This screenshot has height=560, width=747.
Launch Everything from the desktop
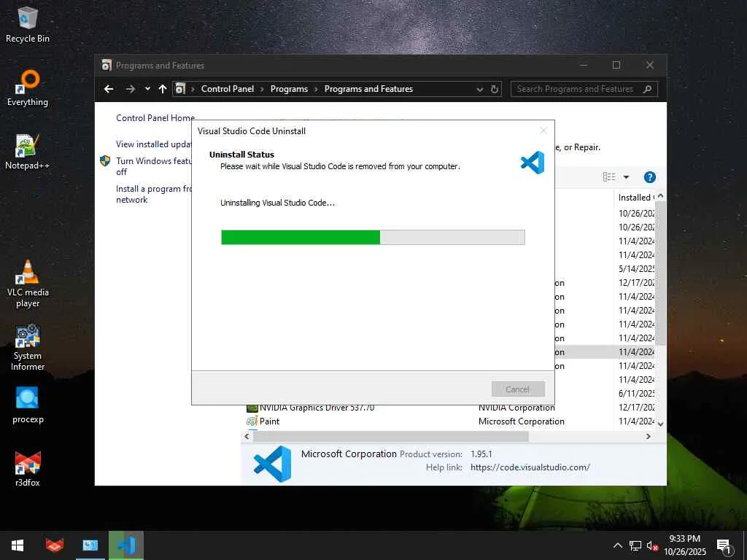coord(28,88)
